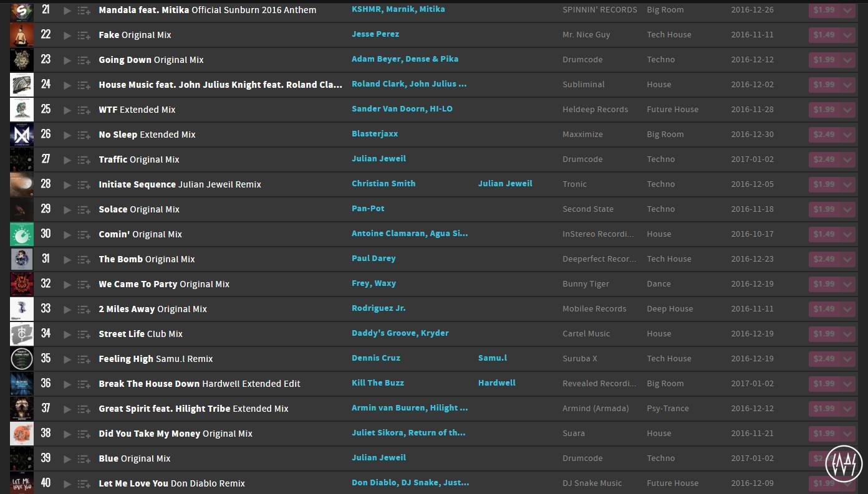Play No Sleep Extended Mix
868x494 pixels.
pyautogui.click(x=67, y=135)
